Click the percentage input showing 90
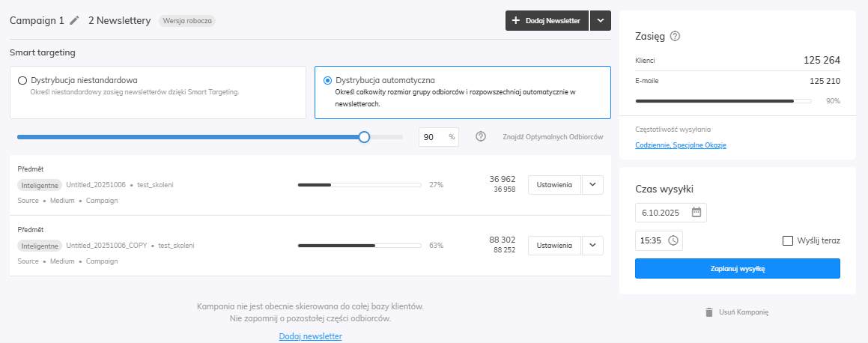 (x=432, y=137)
